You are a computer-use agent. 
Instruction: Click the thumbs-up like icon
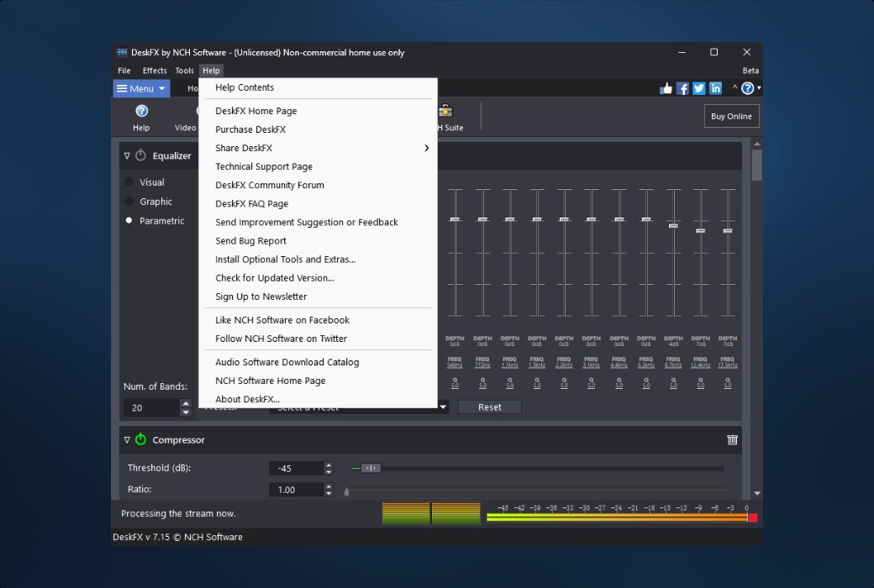click(665, 87)
